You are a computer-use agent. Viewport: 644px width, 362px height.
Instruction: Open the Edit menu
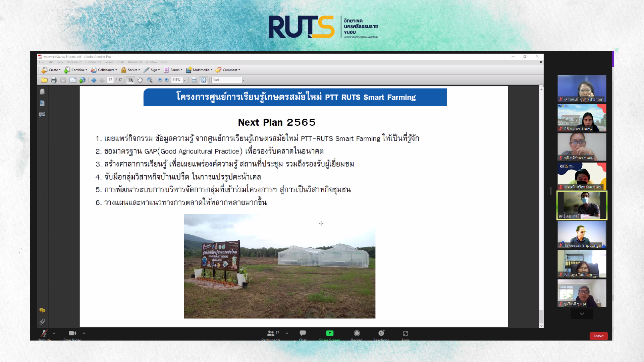coord(50,62)
